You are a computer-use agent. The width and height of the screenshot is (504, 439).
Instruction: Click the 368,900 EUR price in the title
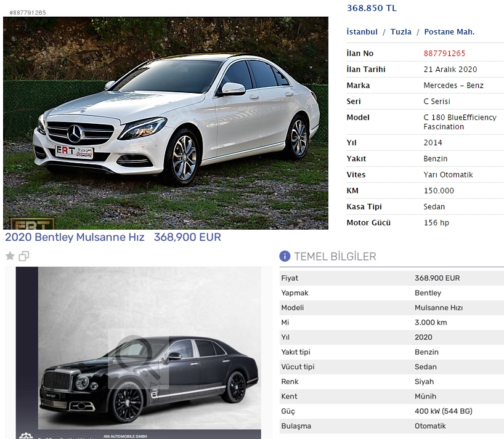point(187,237)
